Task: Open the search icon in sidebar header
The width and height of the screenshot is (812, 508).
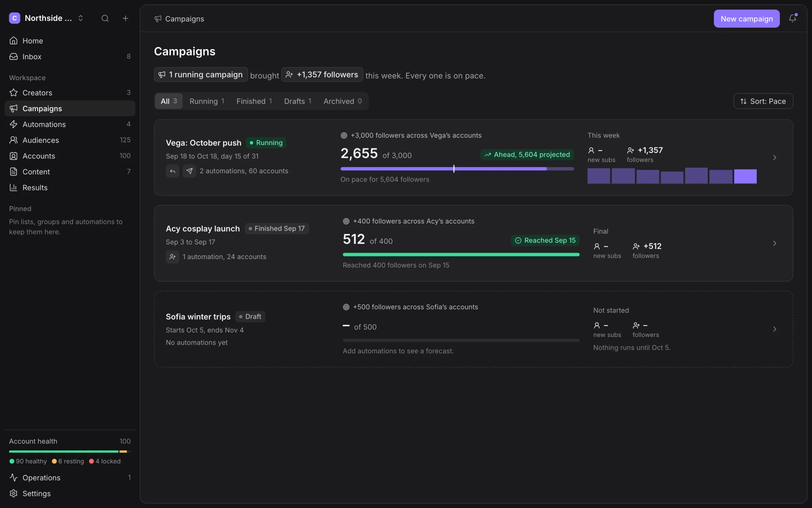Action: 105,18
